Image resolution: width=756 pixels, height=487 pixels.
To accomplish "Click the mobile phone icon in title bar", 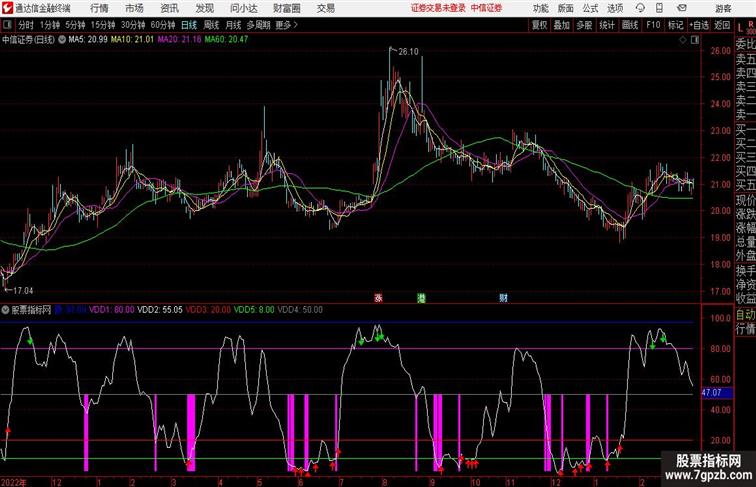I will pos(659,8).
